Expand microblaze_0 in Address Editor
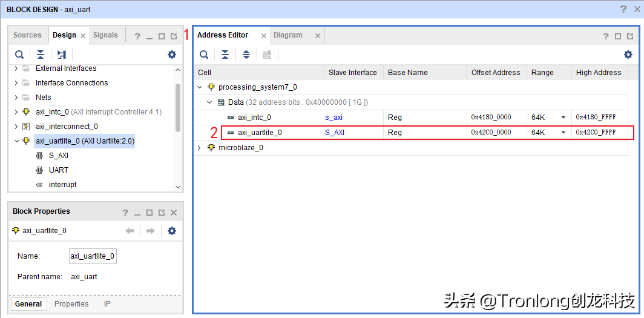 (200, 148)
